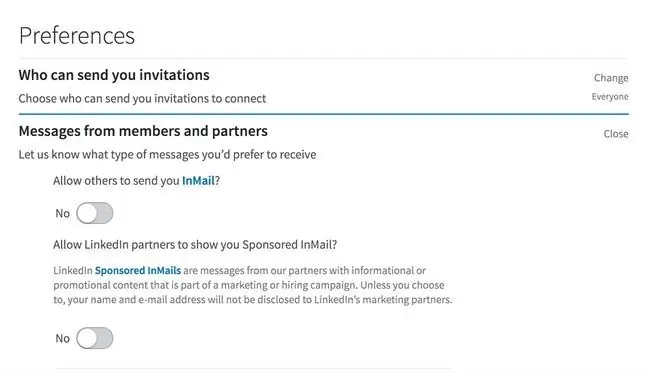Click the 'Who can send you invitations' heading
The image size is (650, 373).
[114, 75]
